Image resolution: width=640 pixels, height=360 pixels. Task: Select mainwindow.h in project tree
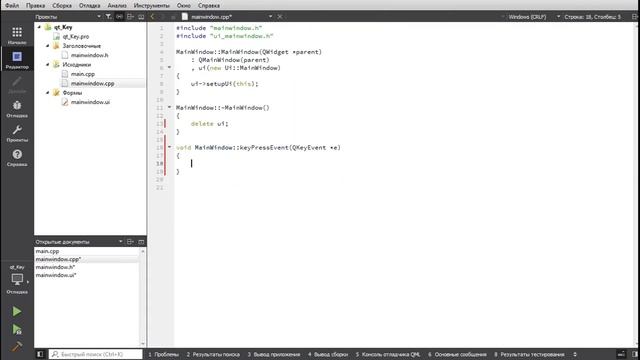coord(89,55)
